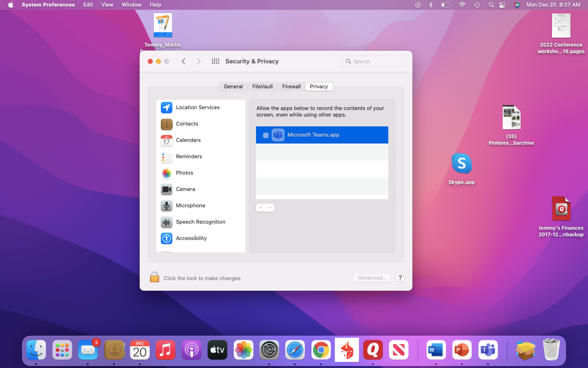
Task: Open the Speech Recognition privacy category
Action: click(x=201, y=222)
